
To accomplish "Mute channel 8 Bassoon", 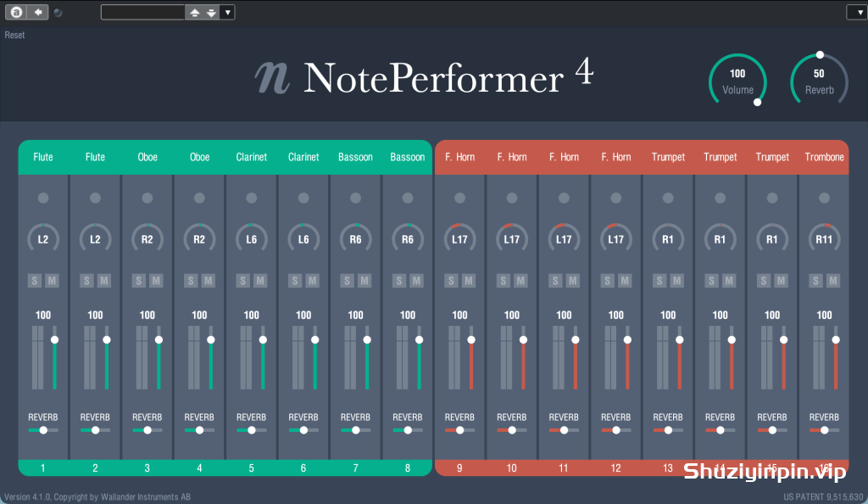I will tap(416, 281).
